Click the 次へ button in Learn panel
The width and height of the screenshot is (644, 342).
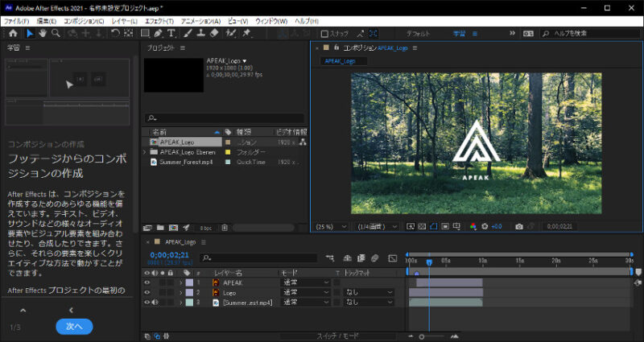[x=74, y=327]
